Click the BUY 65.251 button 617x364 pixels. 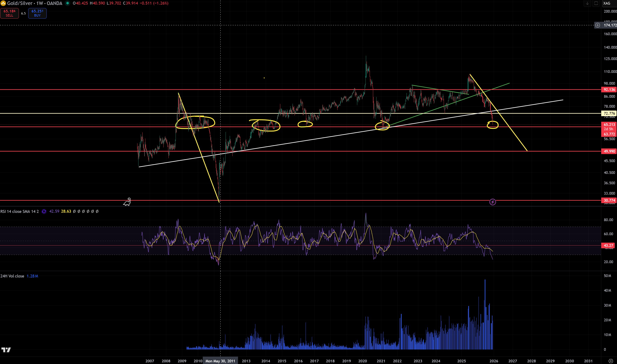(x=37, y=13)
